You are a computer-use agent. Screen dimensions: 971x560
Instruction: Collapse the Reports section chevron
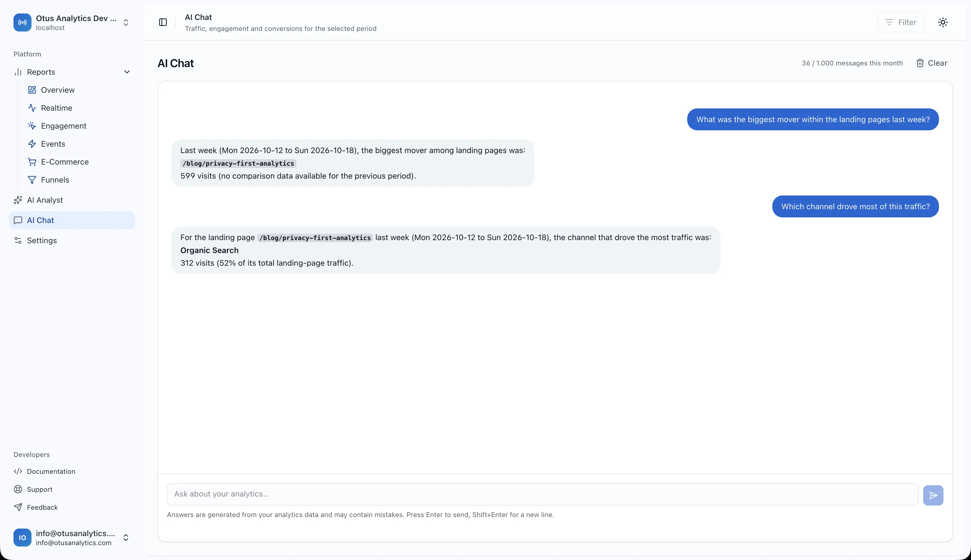(x=127, y=72)
